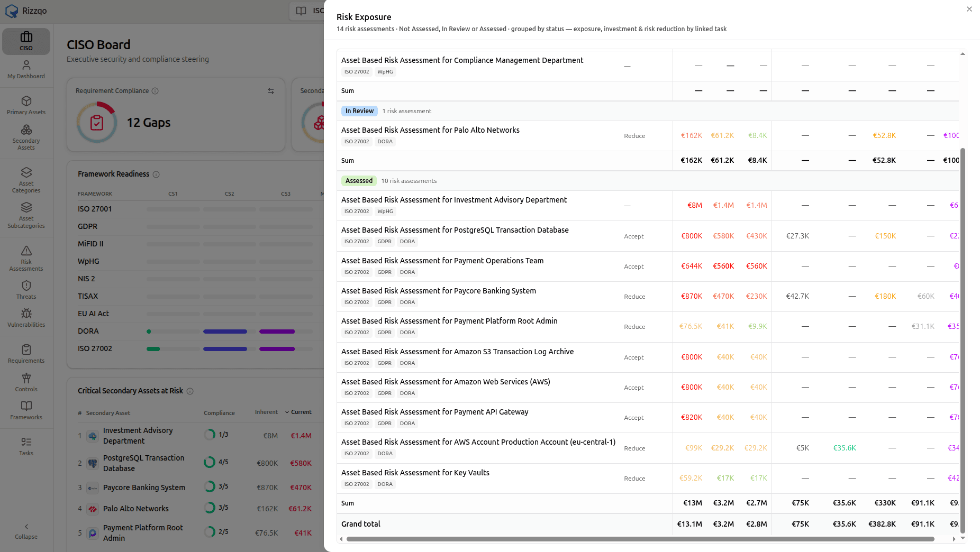This screenshot has height=552, width=980.
Task: Open Frameworks section
Action: (26, 410)
